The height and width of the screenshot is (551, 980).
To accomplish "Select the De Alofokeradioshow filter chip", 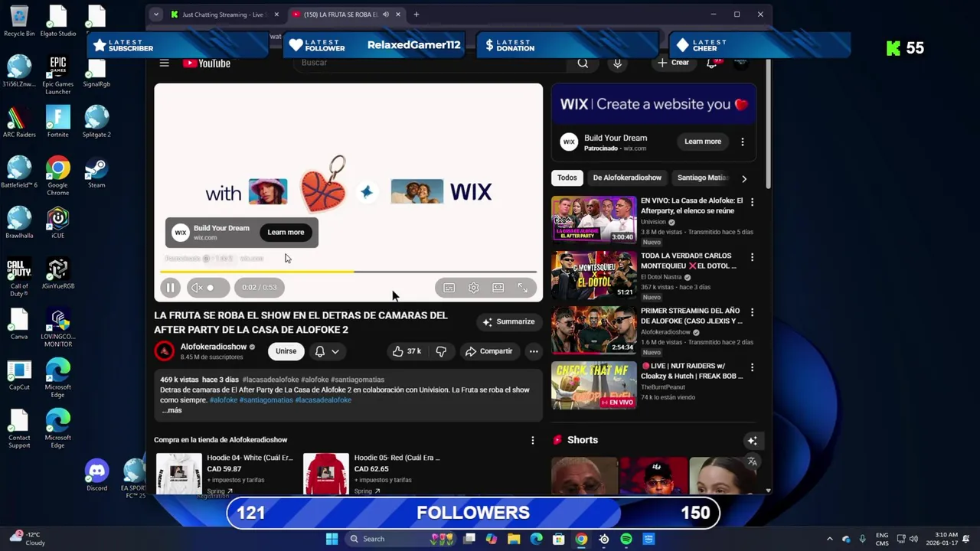I will point(627,178).
